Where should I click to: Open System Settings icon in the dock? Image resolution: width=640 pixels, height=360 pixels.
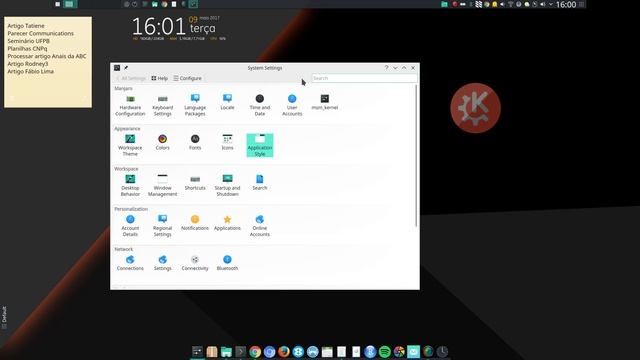(x=197, y=351)
